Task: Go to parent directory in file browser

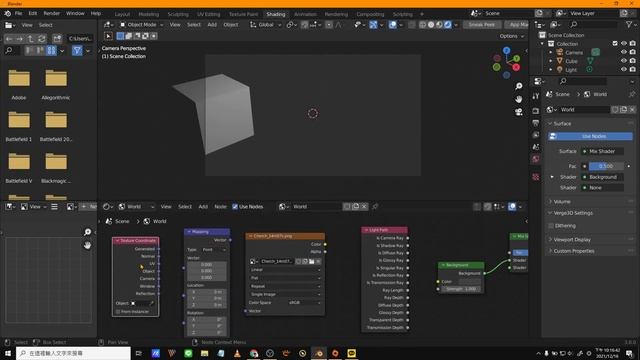Action: coord(31,39)
